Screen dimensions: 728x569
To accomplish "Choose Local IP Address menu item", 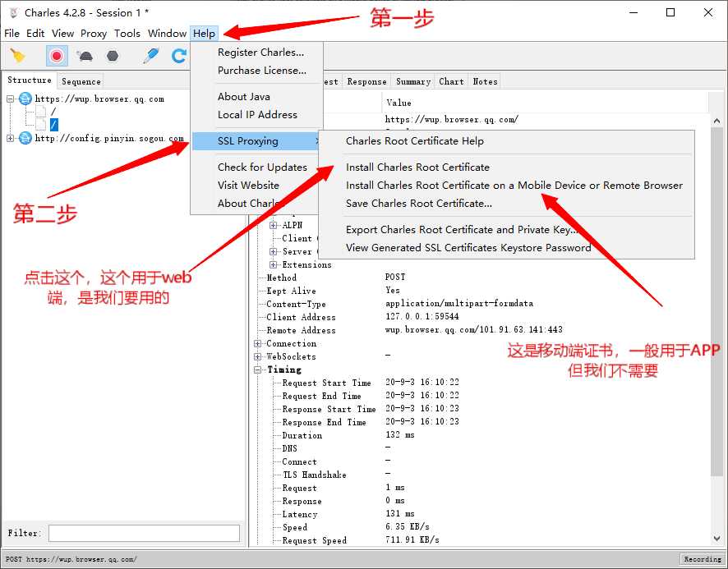I will tap(256, 114).
